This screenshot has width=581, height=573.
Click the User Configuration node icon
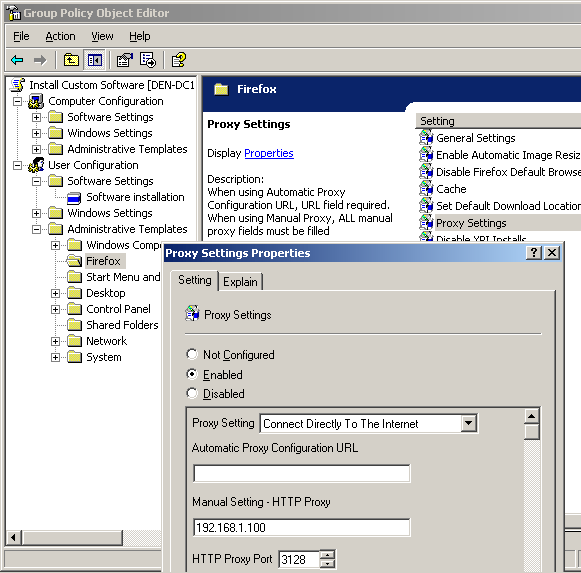tap(36, 165)
